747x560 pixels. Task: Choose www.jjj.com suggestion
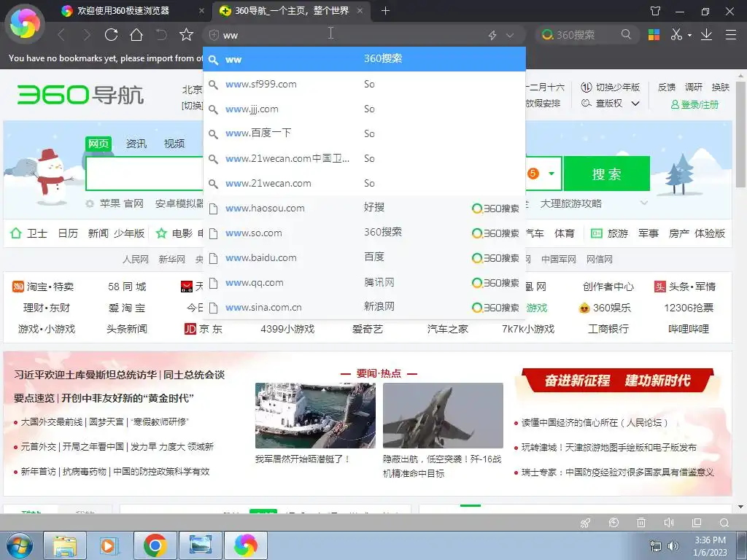(x=365, y=109)
